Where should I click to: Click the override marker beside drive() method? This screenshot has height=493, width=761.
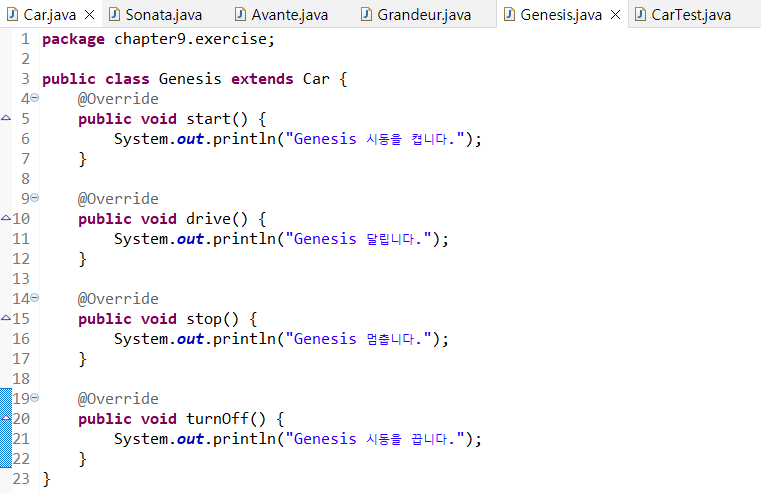[6, 219]
